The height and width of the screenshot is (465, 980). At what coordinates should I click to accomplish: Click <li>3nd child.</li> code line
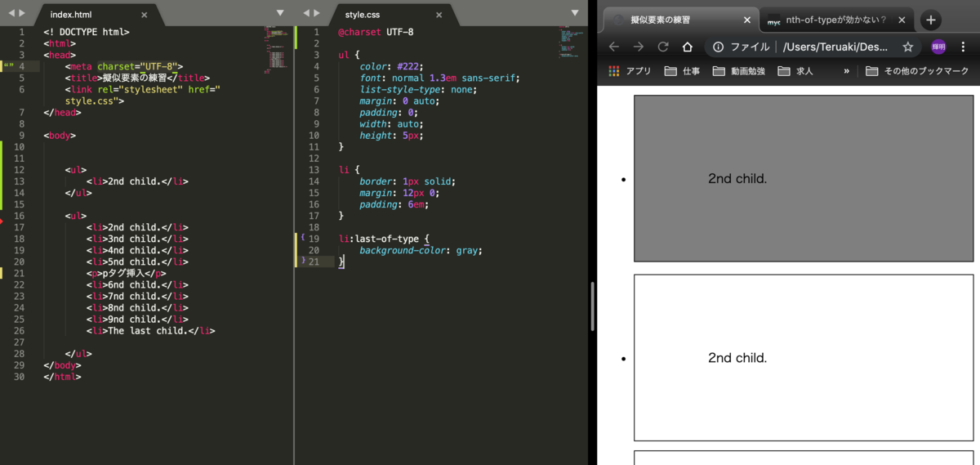pos(137,239)
